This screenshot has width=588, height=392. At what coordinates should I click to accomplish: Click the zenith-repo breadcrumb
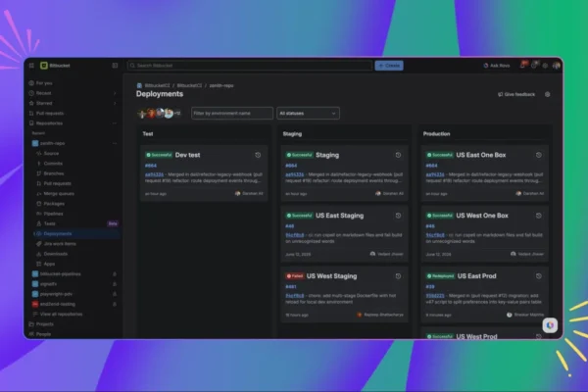[221, 86]
